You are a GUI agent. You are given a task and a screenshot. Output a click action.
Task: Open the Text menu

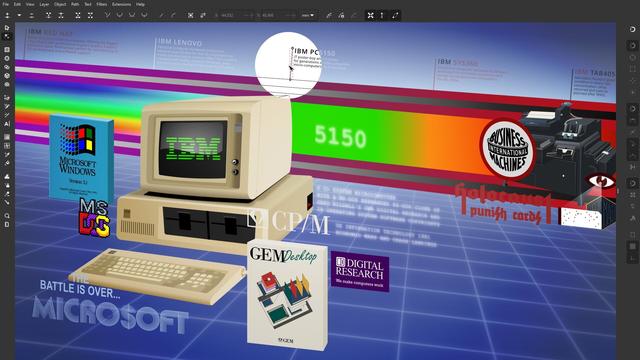(88, 4)
